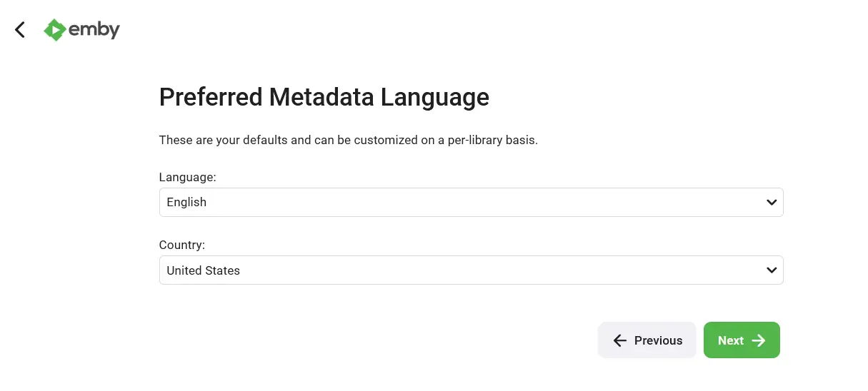Click the per-library basis description text
Screen dimensions: 868x391
point(349,140)
